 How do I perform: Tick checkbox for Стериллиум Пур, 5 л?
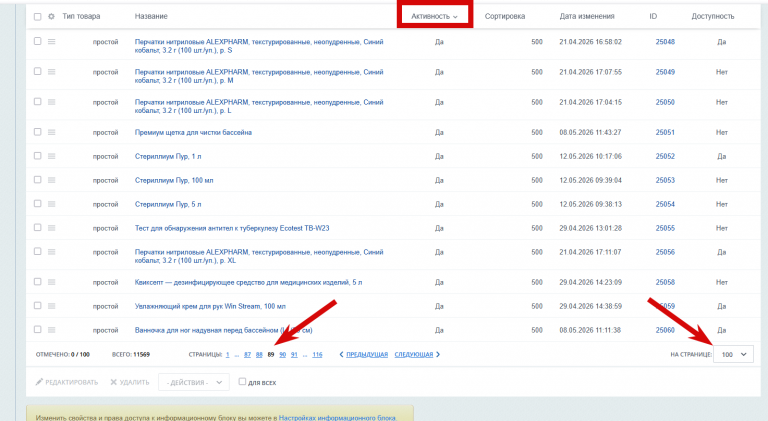click(x=37, y=204)
